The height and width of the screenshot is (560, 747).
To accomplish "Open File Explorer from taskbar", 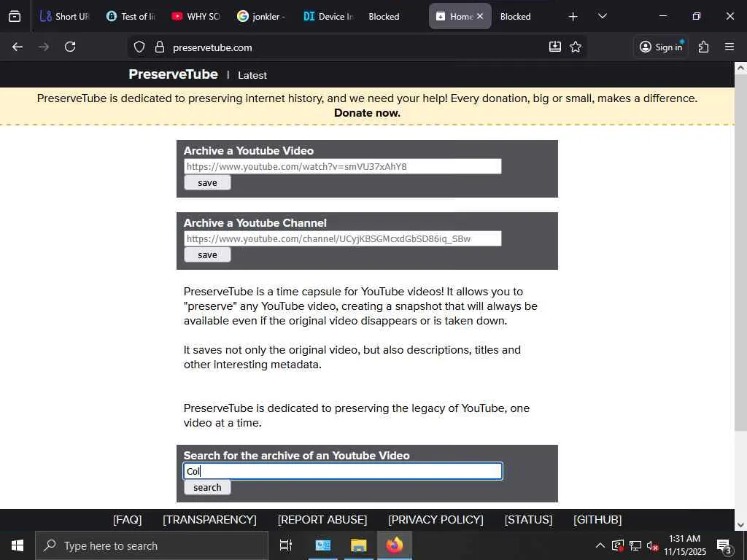I will [x=358, y=545].
